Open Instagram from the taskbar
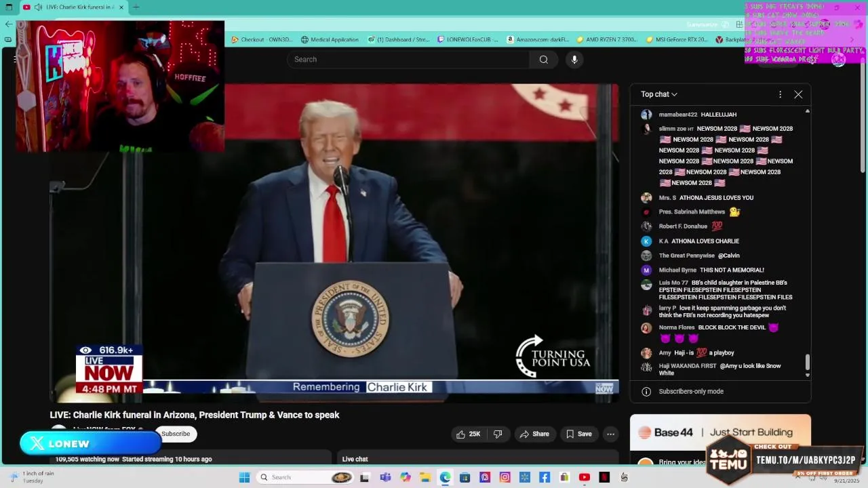 click(x=505, y=477)
